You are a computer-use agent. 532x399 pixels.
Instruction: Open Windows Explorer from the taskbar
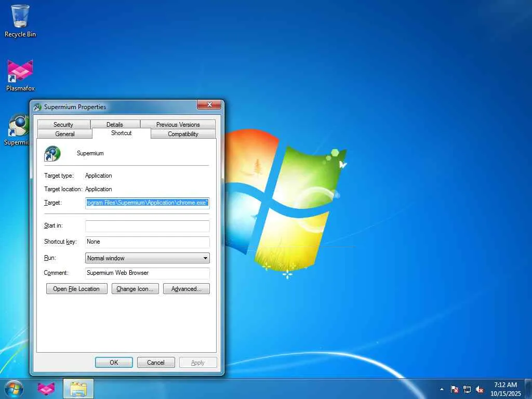click(78, 389)
